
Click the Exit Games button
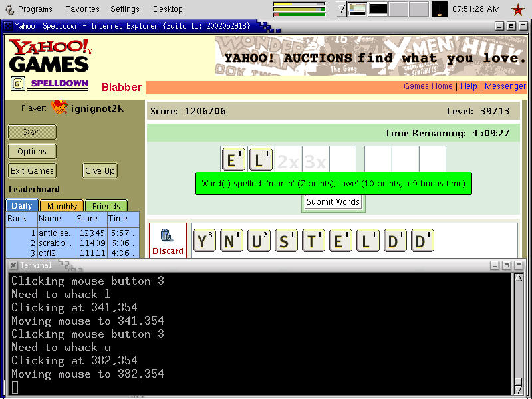(32, 171)
